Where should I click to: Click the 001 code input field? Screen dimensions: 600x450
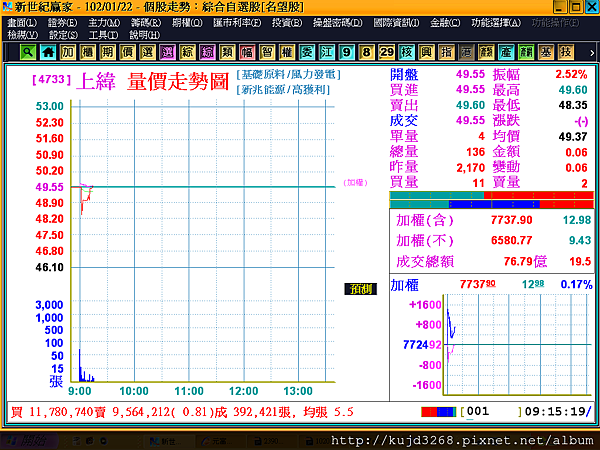coord(491,412)
